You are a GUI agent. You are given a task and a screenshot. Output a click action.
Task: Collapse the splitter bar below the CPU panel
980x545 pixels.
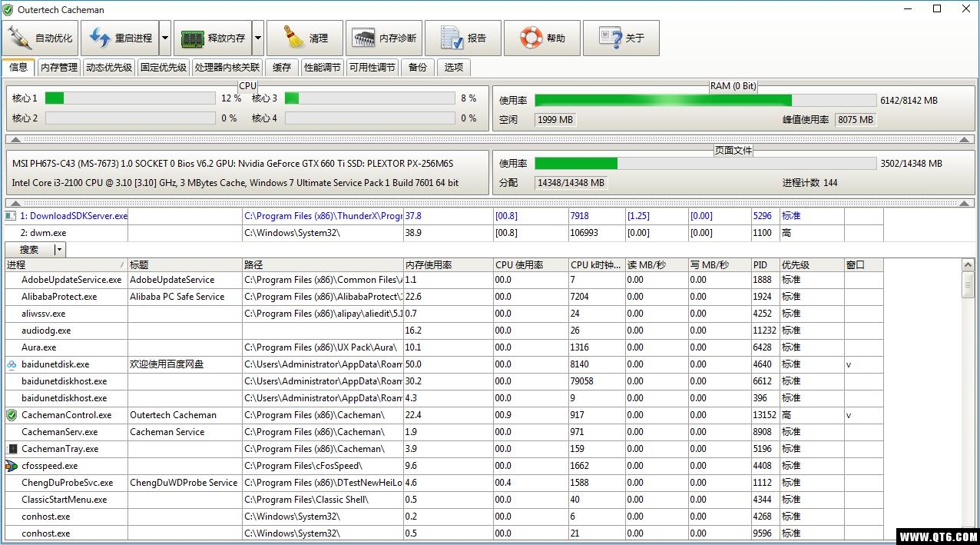click(x=489, y=139)
